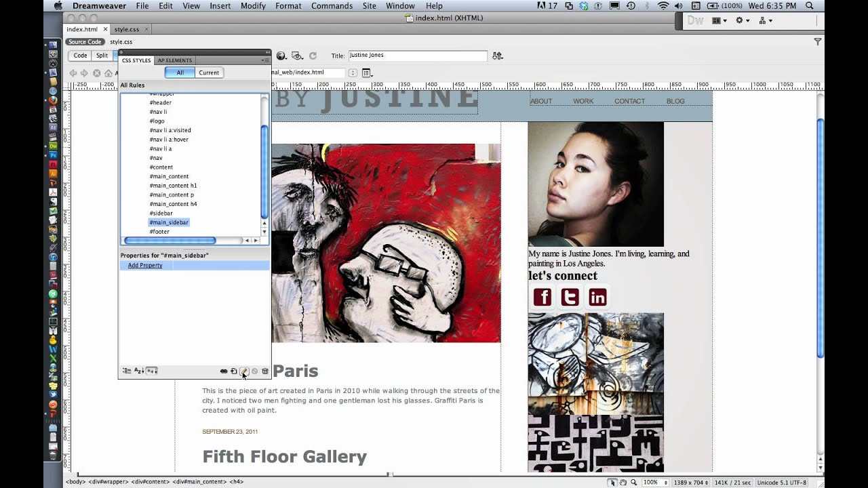The image size is (868, 488).
Task: Click the stop loading icon
Action: (x=97, y=73)
